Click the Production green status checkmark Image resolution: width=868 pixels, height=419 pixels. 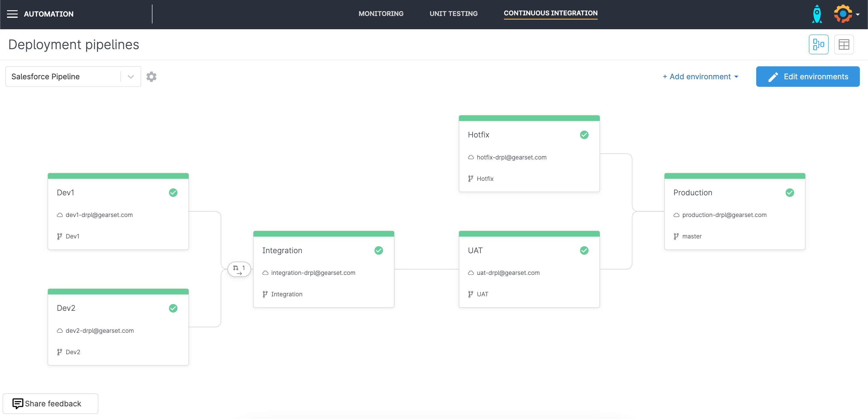click(790, 193)
